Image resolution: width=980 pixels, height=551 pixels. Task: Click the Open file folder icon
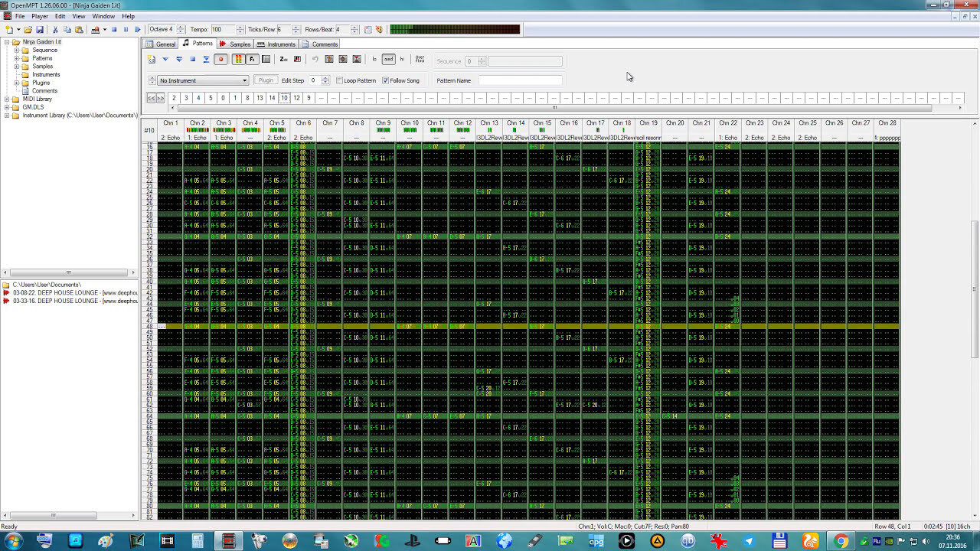point(28,30)
